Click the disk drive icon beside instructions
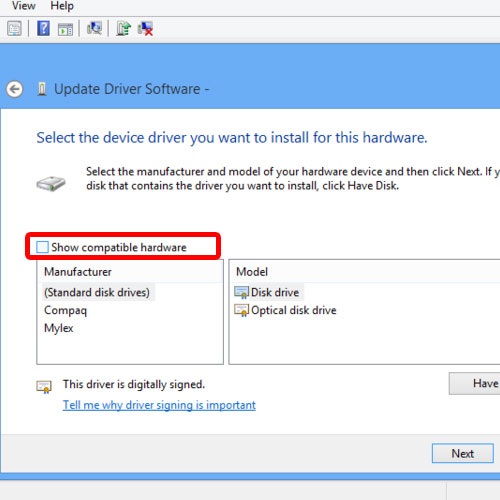 pyautogui.click(x=51, y=183)
